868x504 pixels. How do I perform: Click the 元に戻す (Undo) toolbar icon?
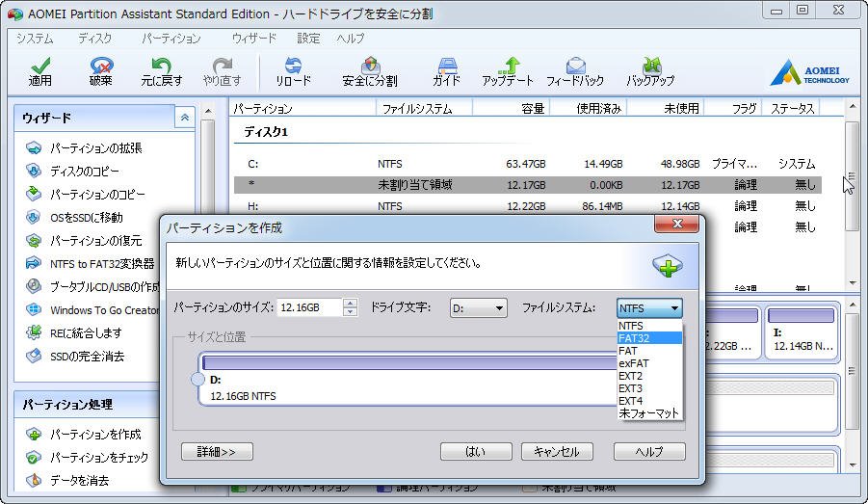pyautogui.click(x=161, y=71)
